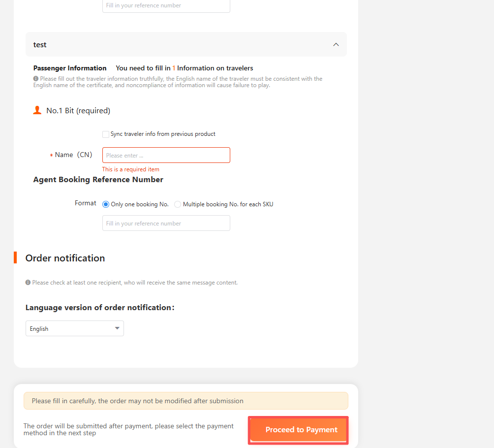The width and height of the screenshot is (494, 448).
Task: Enable Sync traveler info from previous product
Action: click(106, 134)
